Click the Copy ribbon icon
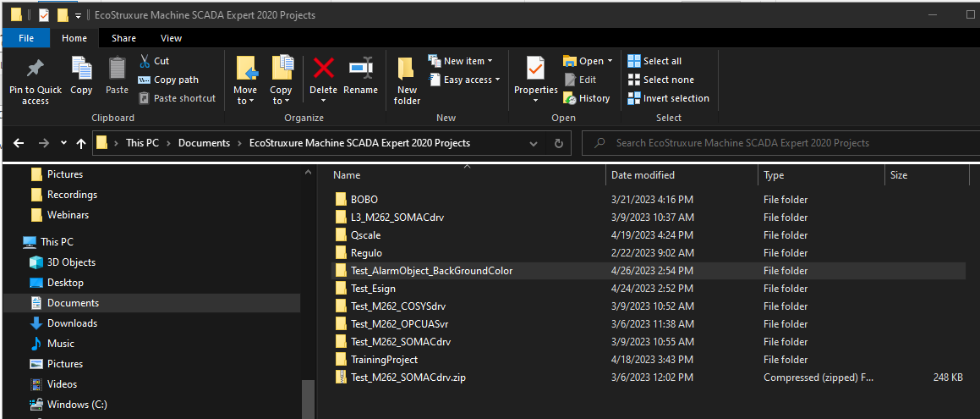This screenshot has width=980, height=419. coord(81,68)
